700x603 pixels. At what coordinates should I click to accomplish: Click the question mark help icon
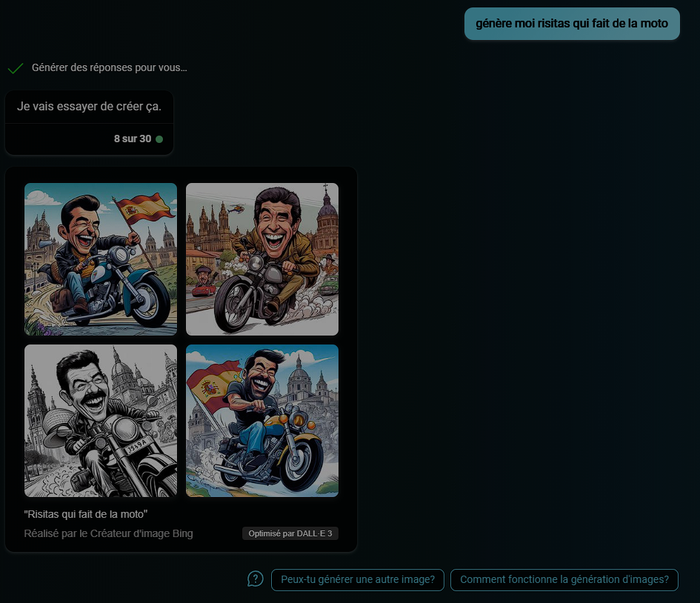coord(256,579)
